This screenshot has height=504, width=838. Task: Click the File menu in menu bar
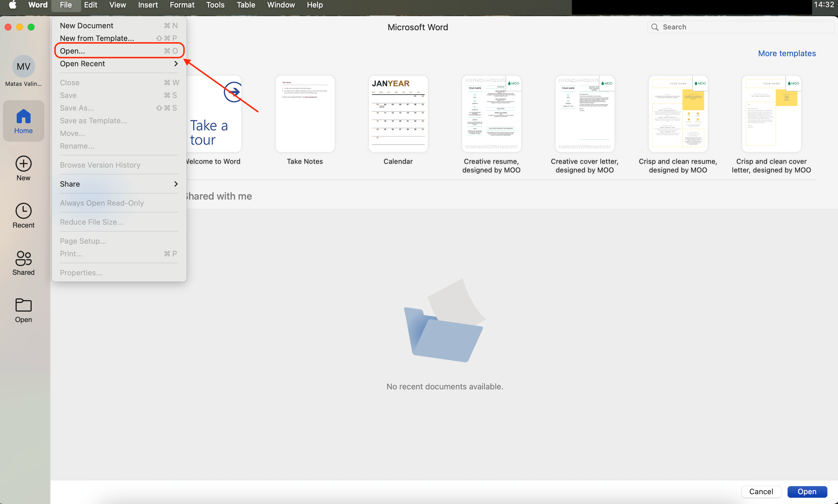point(66,5)
